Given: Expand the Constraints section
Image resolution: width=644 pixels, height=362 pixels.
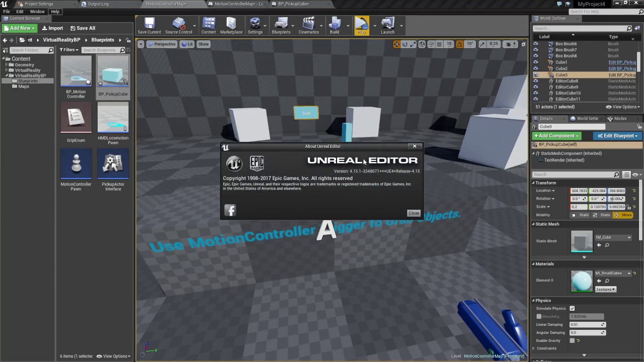Looking at the screenshot, I should click(534, 348).
